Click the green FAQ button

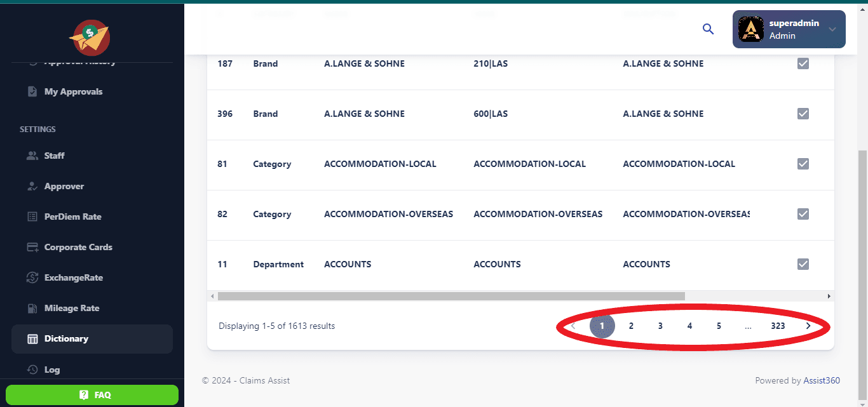click(x=92, y=395)
